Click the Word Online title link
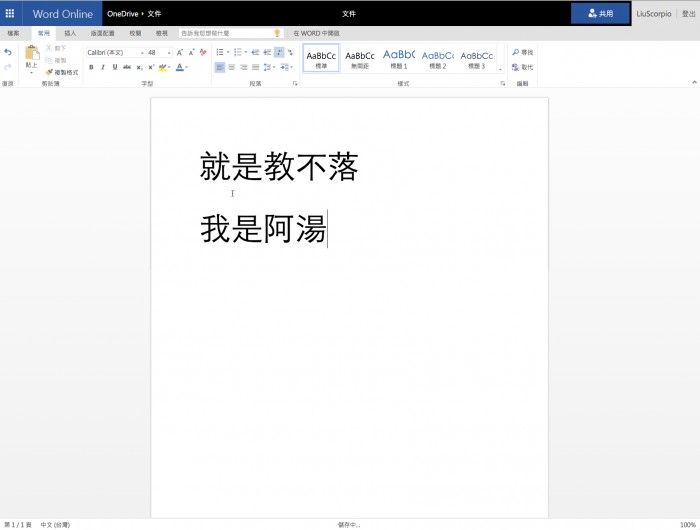Screen dimensions: 700x530 coord(62,14)
